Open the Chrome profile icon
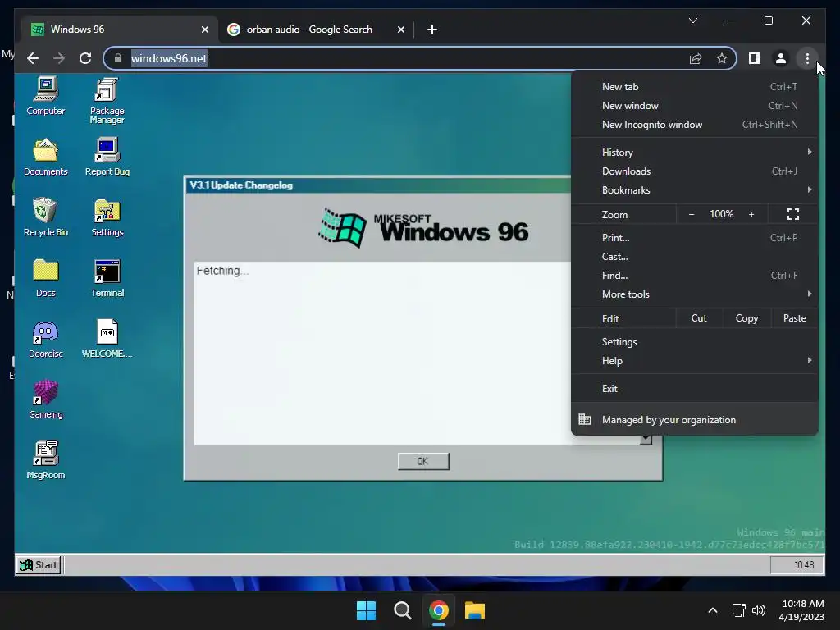840x630 pixels. 781,58
